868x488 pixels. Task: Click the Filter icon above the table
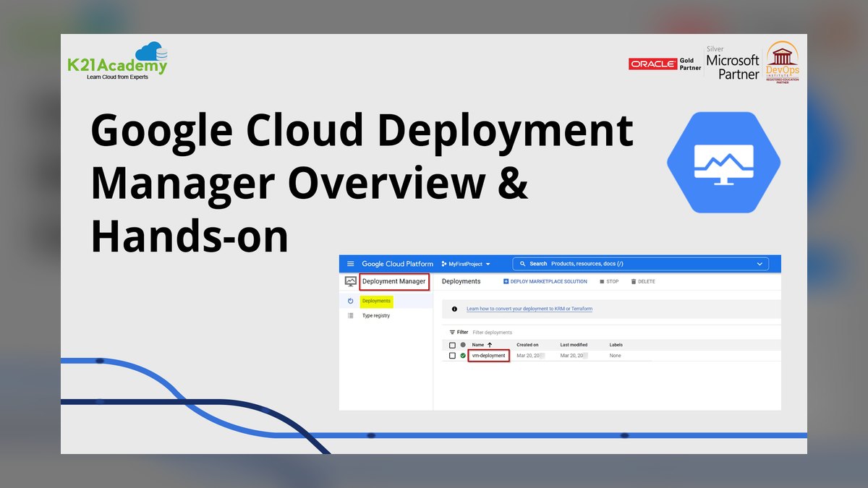point(453,333)
